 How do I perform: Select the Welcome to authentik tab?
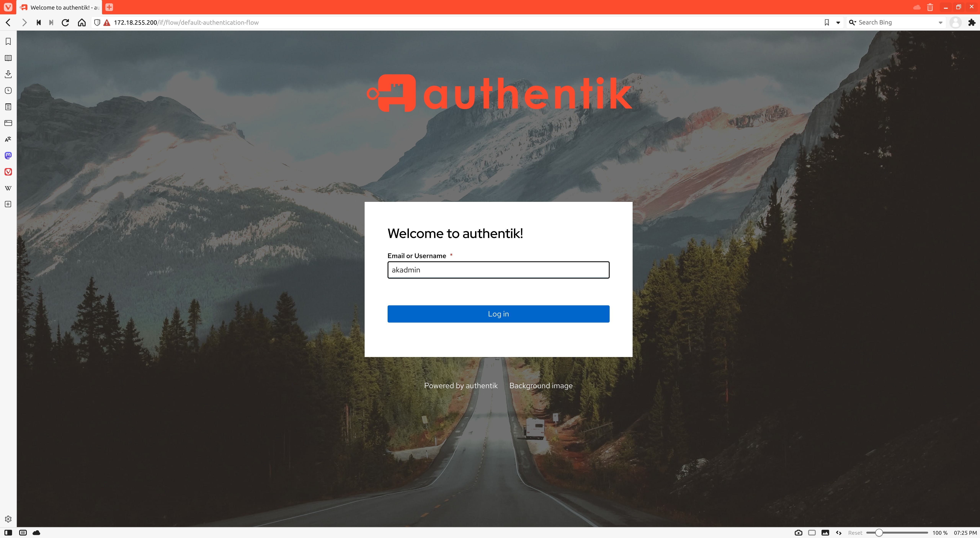pos(60,7)
